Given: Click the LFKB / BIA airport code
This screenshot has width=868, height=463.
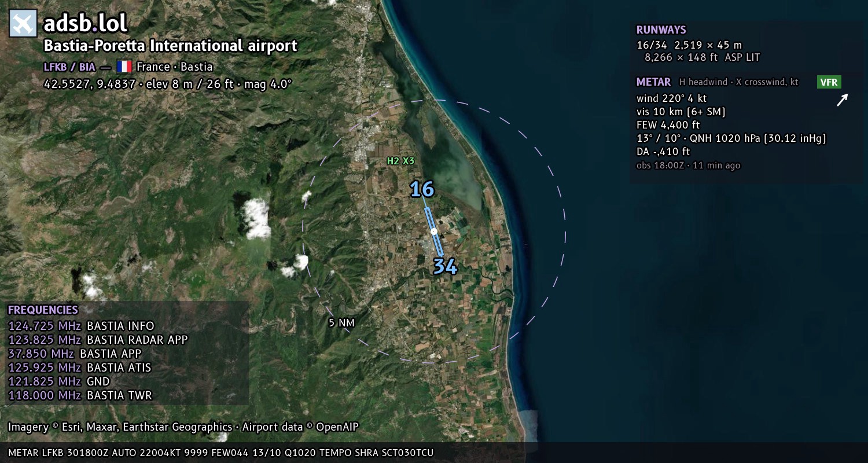Looking at the screenshot, I should 69,67.
